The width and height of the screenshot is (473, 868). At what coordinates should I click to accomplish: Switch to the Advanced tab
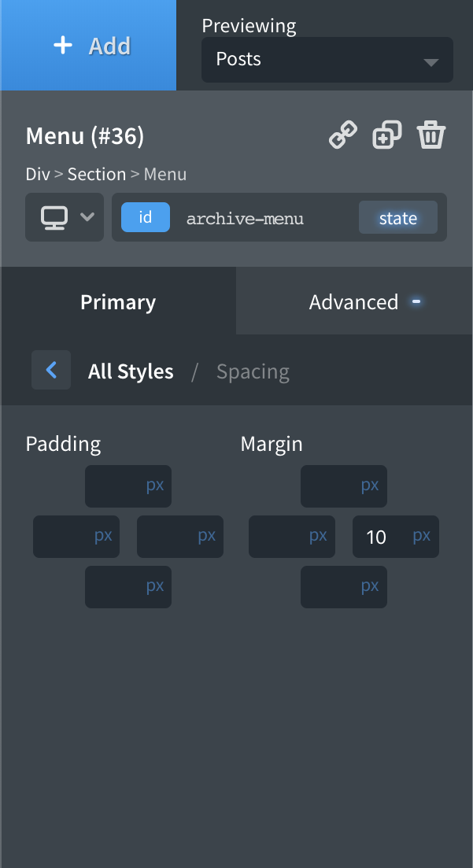pyautogui.click(x=354, y=301)
